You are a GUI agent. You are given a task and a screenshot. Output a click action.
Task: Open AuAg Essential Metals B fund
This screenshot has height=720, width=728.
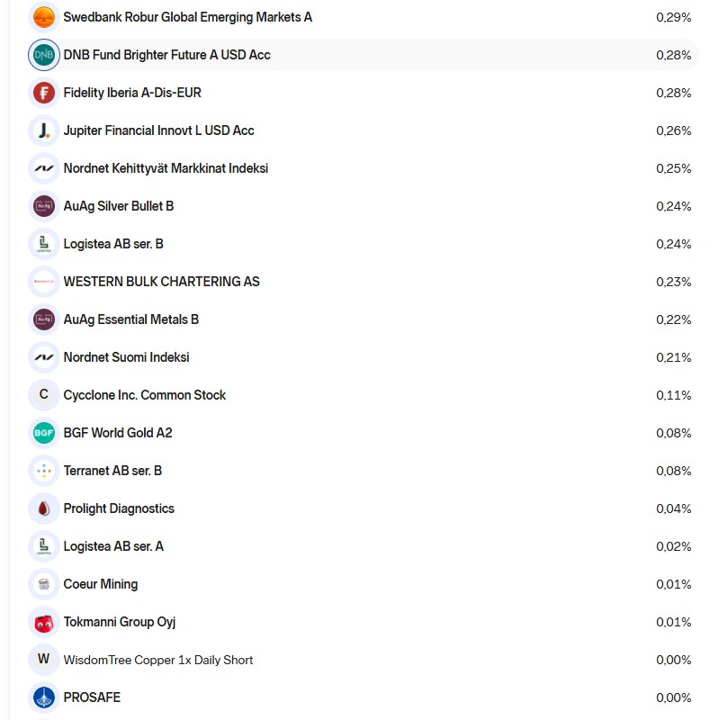131,319
